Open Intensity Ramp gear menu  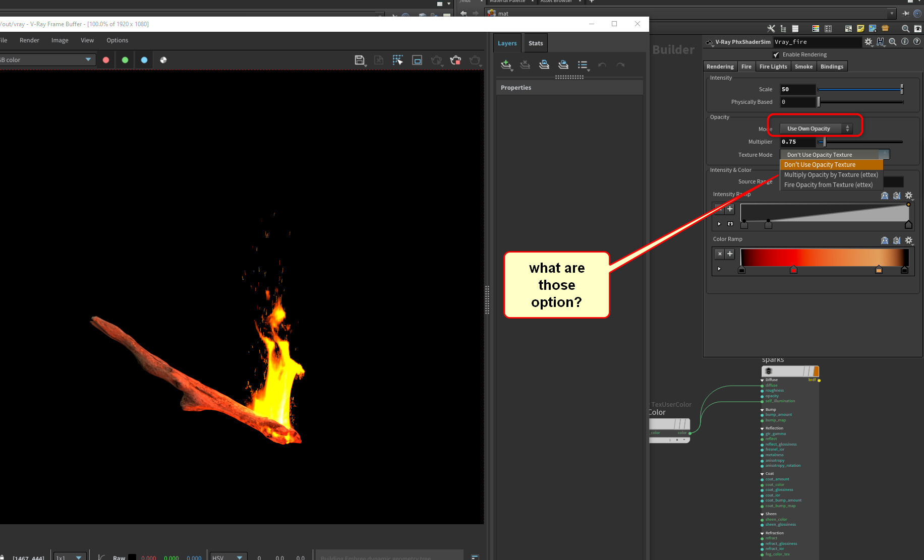909,196
